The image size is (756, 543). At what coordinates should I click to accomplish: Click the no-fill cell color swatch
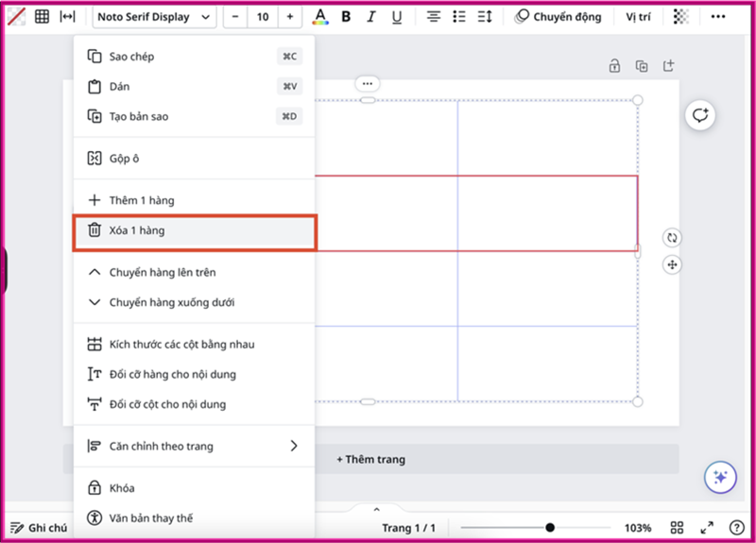[x=16, y=17]
